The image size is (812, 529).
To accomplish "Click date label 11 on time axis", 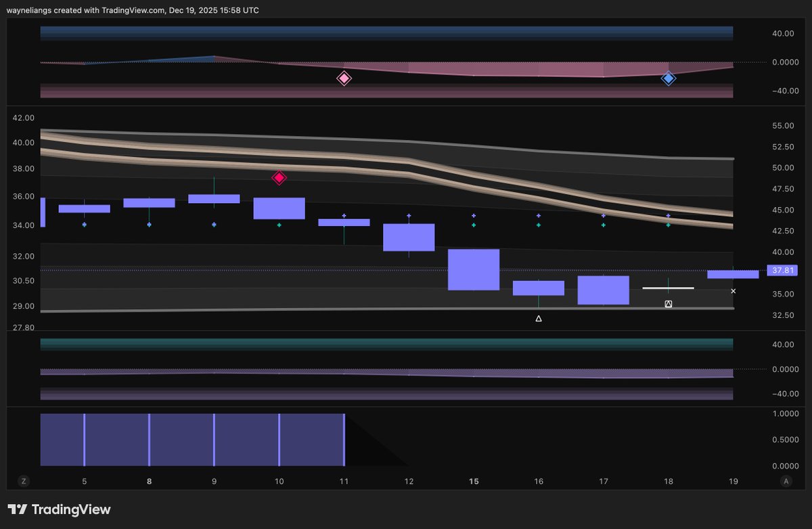I will [x=344, y=482].
